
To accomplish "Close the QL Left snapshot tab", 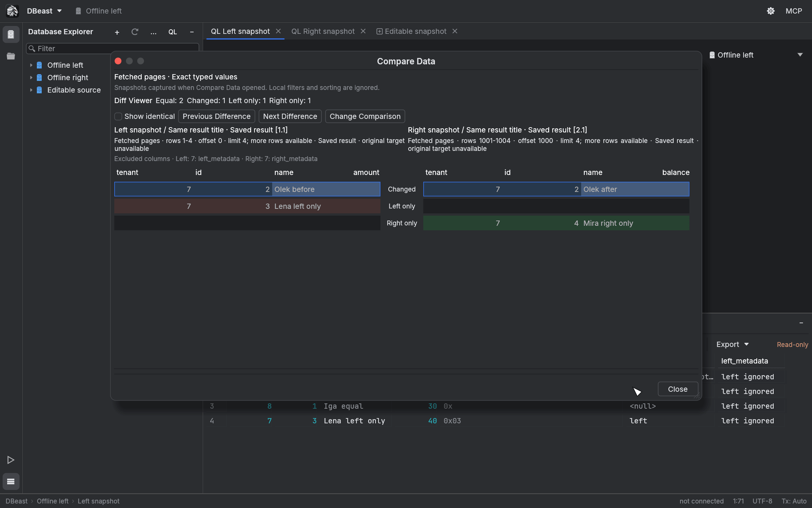I will (x=278, y=31).
